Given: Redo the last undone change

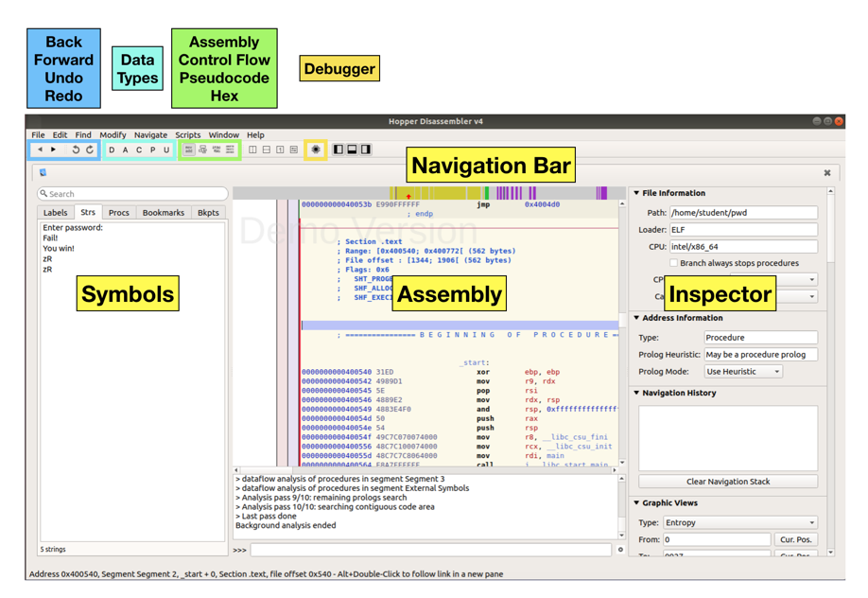Looking at the screenshot, I should point(90,149).
